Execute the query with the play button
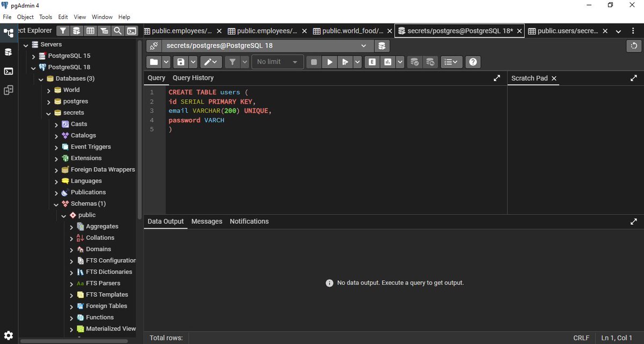 [330, 62]
